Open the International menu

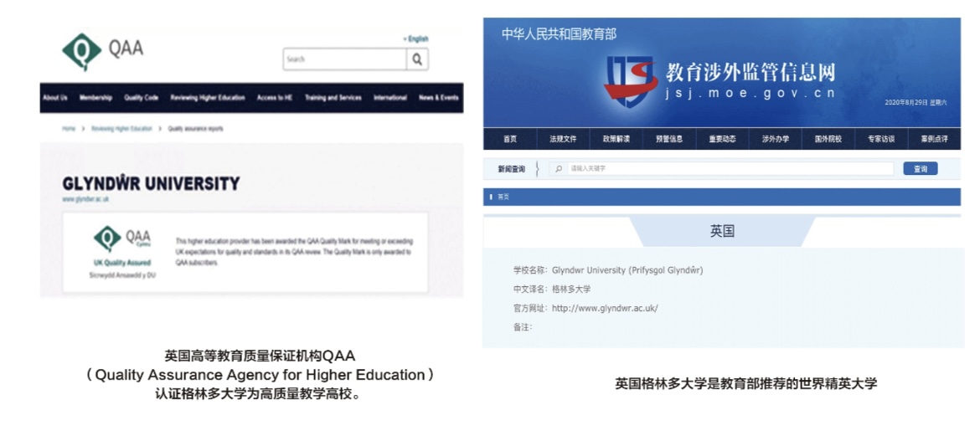point(390,97)
